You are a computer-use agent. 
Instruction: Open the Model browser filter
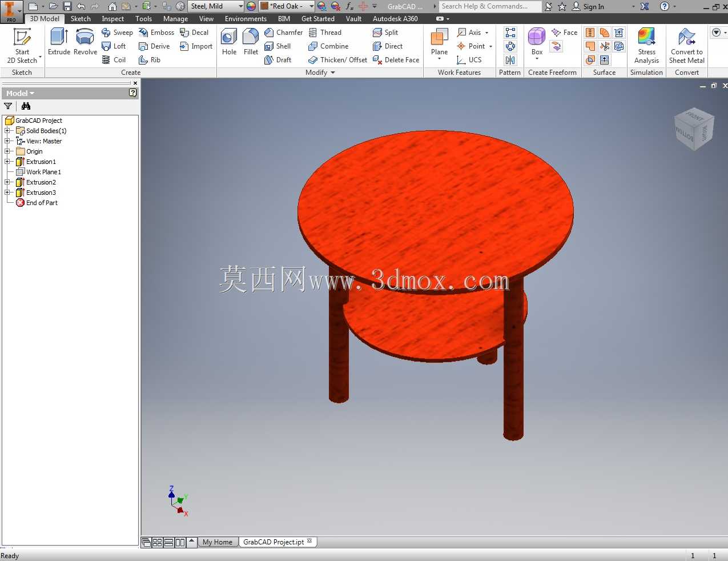pos(8,106)
